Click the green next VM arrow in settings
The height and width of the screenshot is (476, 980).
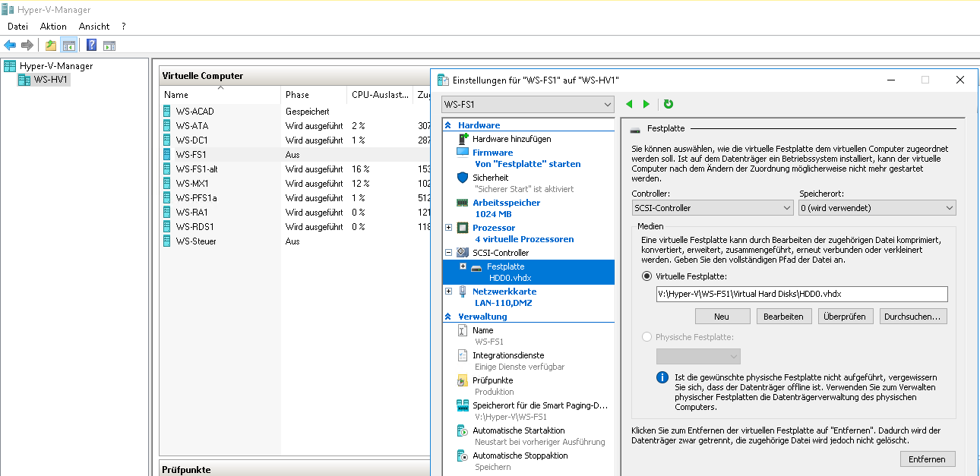click(x=646, y=104)
